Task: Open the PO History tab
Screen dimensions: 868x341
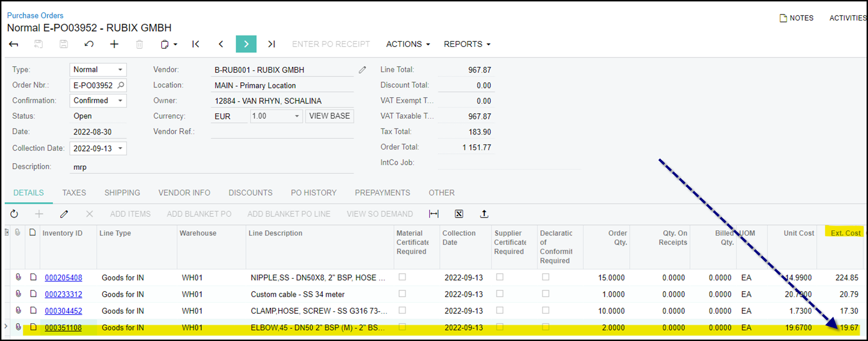Action: tap(313, 193)
